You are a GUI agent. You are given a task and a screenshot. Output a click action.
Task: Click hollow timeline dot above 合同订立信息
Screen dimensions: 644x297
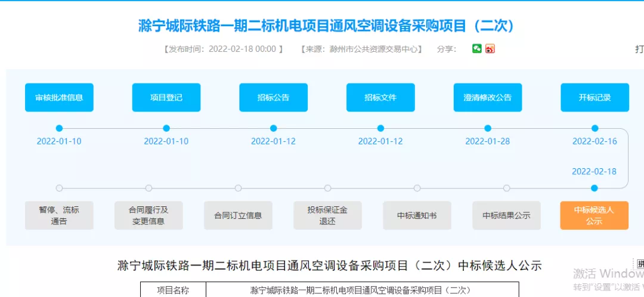point(238,188)
